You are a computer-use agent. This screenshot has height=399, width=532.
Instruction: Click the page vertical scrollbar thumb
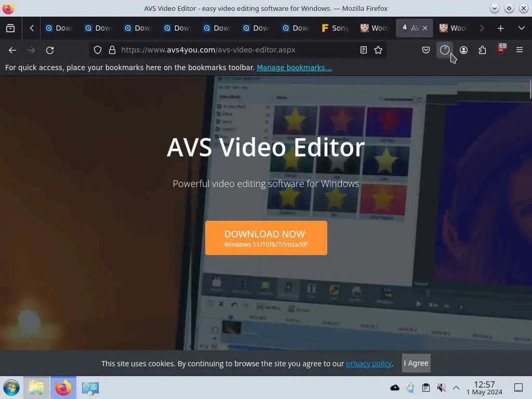530,89
